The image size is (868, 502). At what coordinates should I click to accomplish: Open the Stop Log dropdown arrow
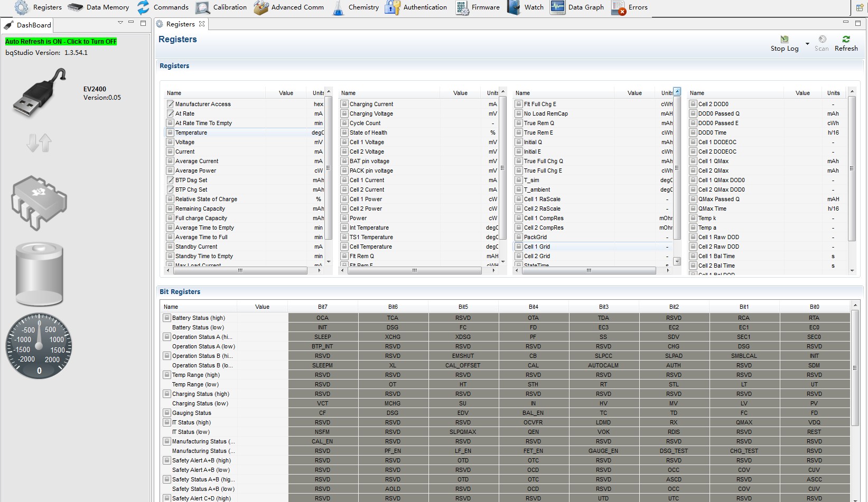[x=807, y=44]
